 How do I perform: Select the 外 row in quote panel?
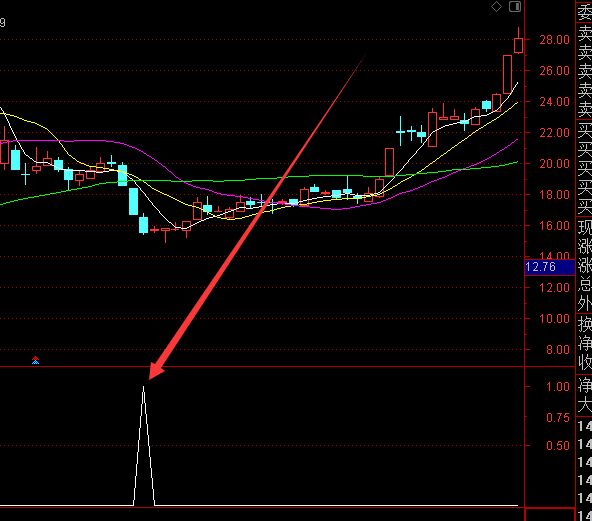(584, 303)
